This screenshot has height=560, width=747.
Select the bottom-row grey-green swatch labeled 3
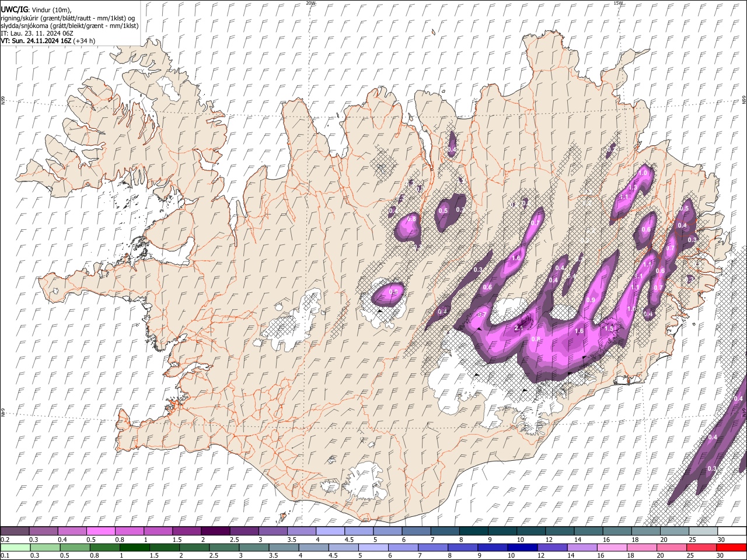254,547
